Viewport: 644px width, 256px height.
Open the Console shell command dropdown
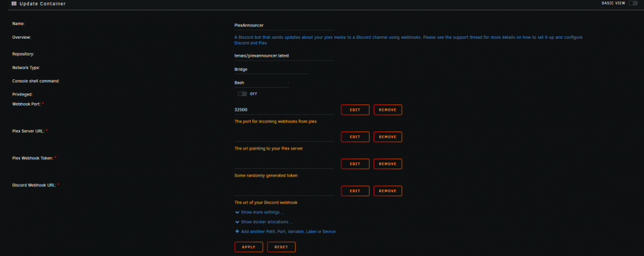coord(261,83)
